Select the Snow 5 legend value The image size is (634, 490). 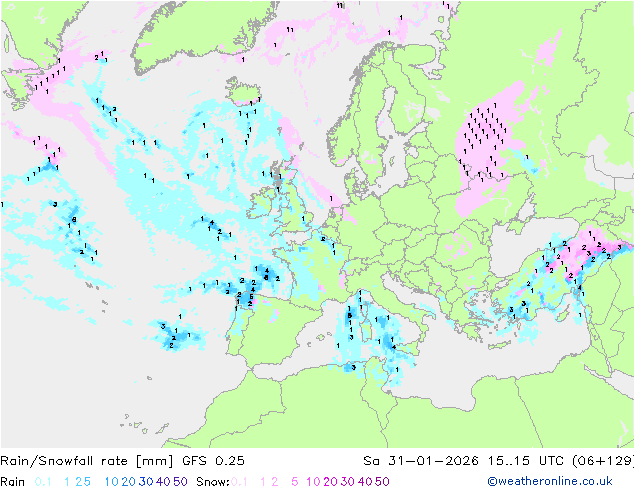295,482
